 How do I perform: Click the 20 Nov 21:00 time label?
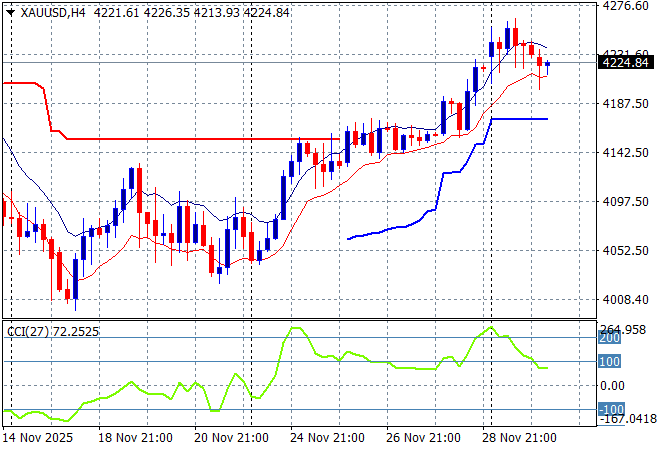click(x=231, y=438)
